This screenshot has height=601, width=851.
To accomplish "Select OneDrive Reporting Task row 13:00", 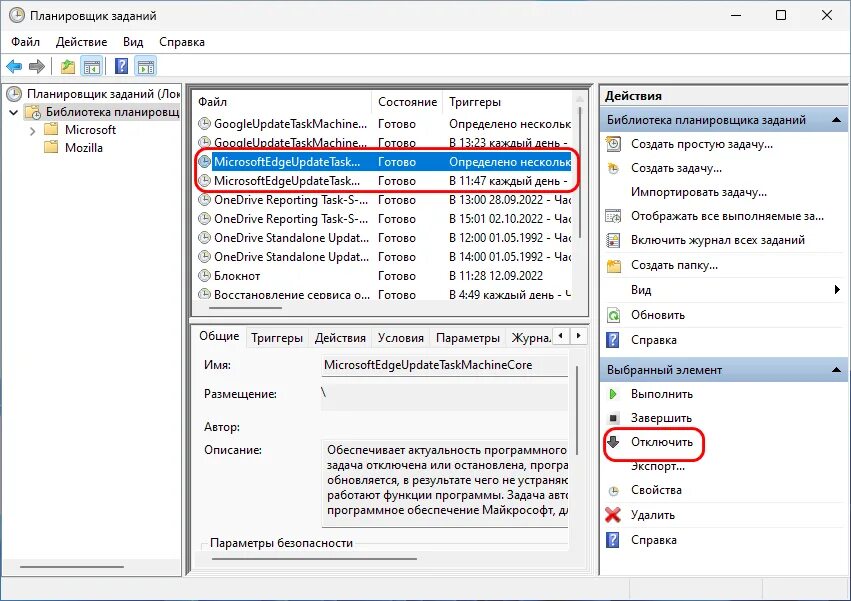I will coord(384,200).
